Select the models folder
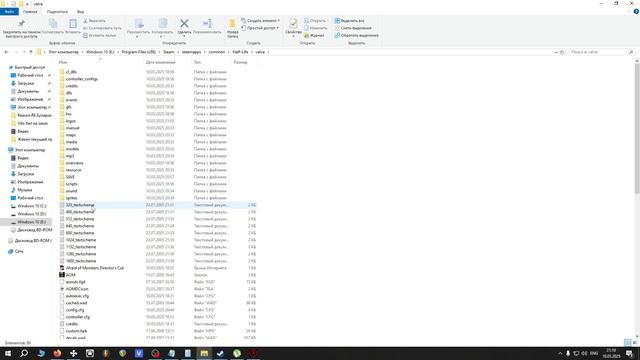640x360 pixels. pos(72,149)
